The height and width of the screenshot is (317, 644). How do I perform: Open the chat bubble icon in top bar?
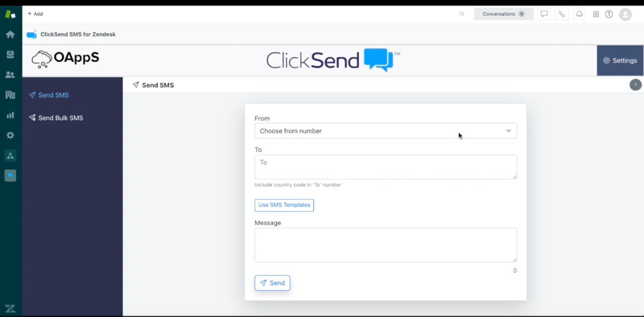[x=544, y=14]
